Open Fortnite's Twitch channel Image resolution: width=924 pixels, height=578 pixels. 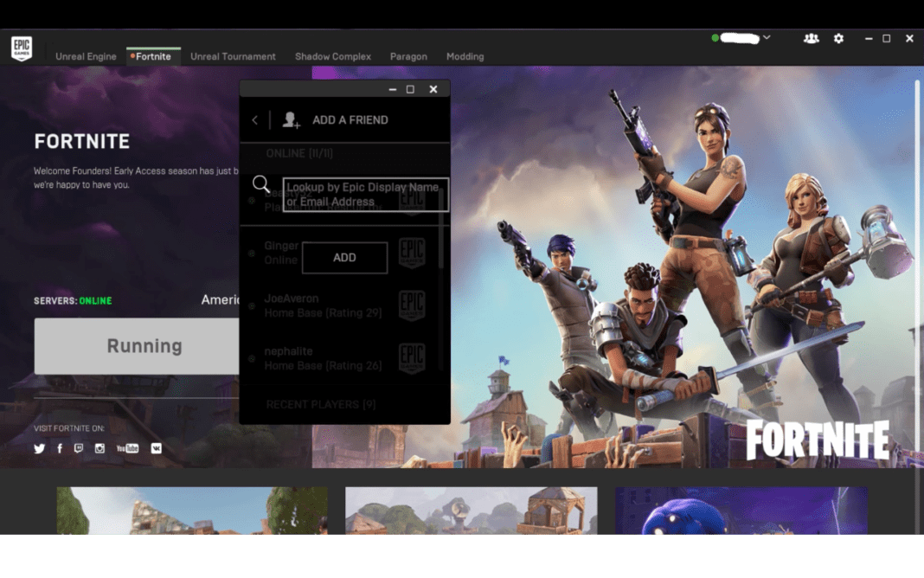click(79, 448)
